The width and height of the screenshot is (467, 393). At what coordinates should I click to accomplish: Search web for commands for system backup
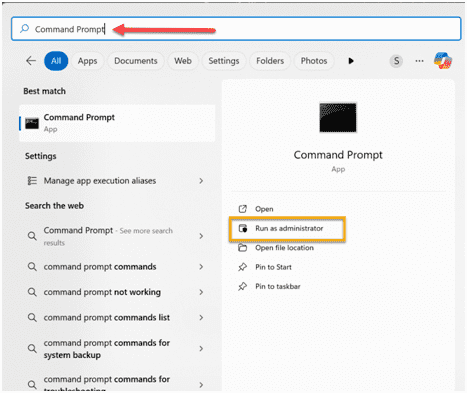pos(116,349)
